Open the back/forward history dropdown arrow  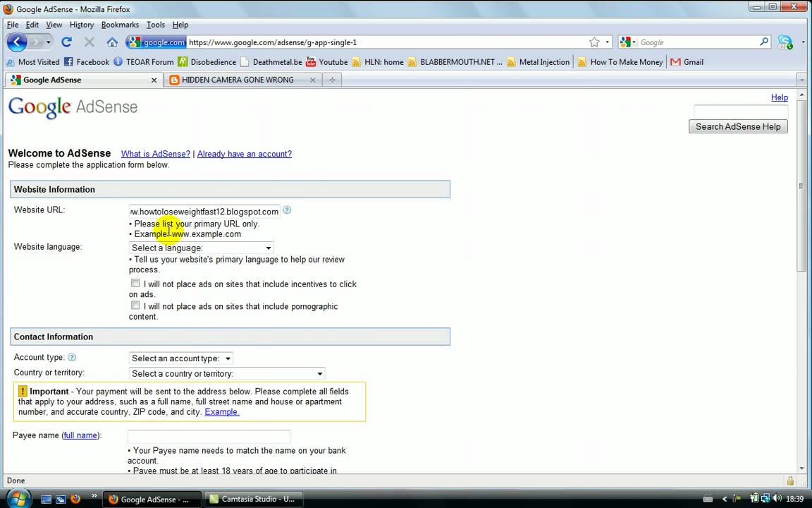pos(49,42)
